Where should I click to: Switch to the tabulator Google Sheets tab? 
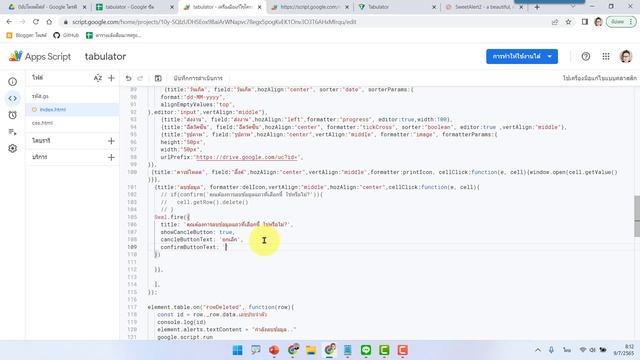pos(135,7)
